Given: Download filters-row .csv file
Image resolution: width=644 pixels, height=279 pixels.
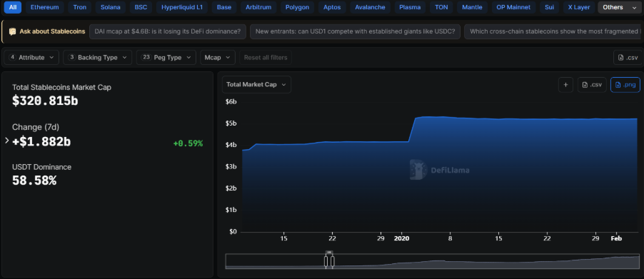Looking at the screenshot, I should [628, 57].
